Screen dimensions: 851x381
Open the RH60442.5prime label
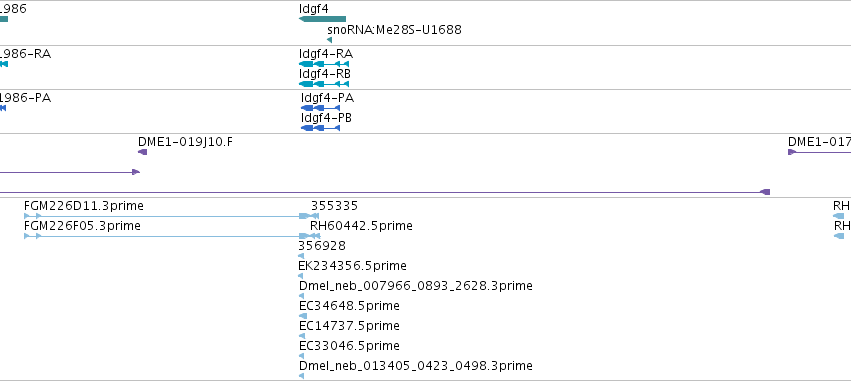click(x=361, y=225)
